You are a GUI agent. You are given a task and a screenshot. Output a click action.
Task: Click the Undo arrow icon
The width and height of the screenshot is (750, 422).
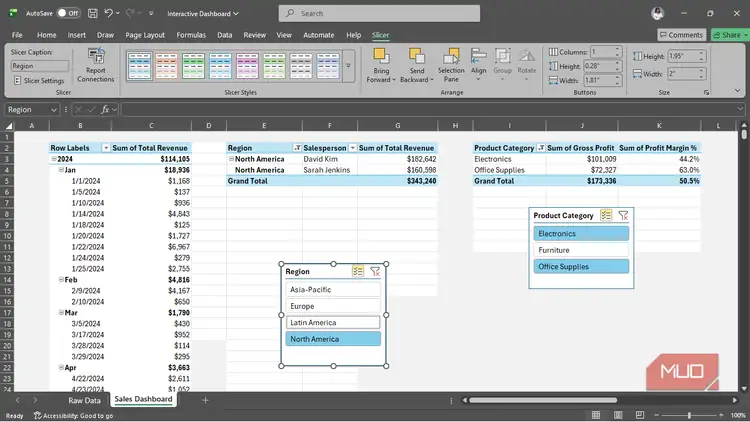point(109,13)
